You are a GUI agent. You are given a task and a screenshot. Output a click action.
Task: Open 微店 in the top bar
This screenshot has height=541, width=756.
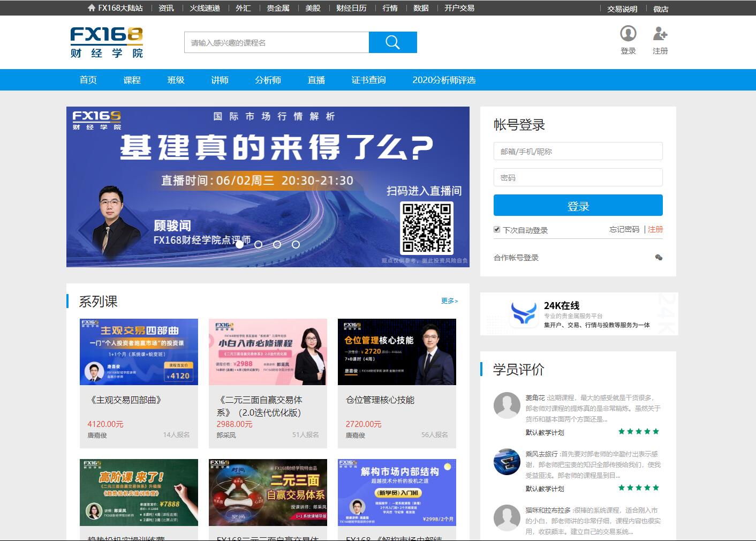point(661,9)
